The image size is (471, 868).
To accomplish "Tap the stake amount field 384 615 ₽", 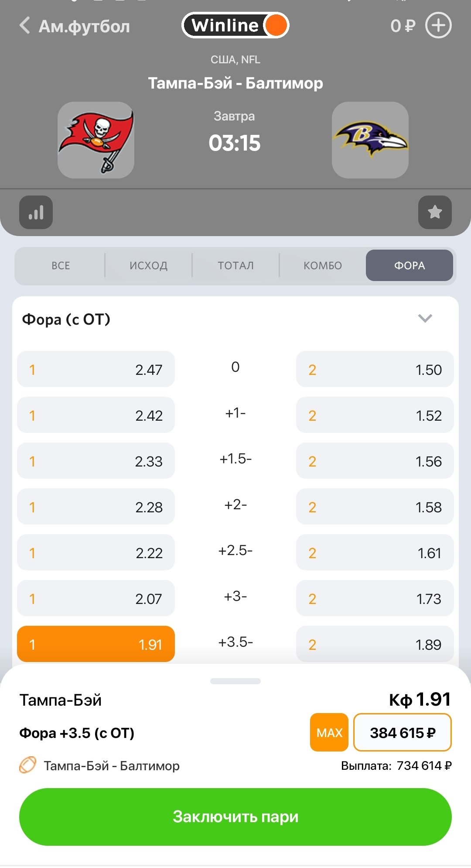I will click(x=402, y=732).
